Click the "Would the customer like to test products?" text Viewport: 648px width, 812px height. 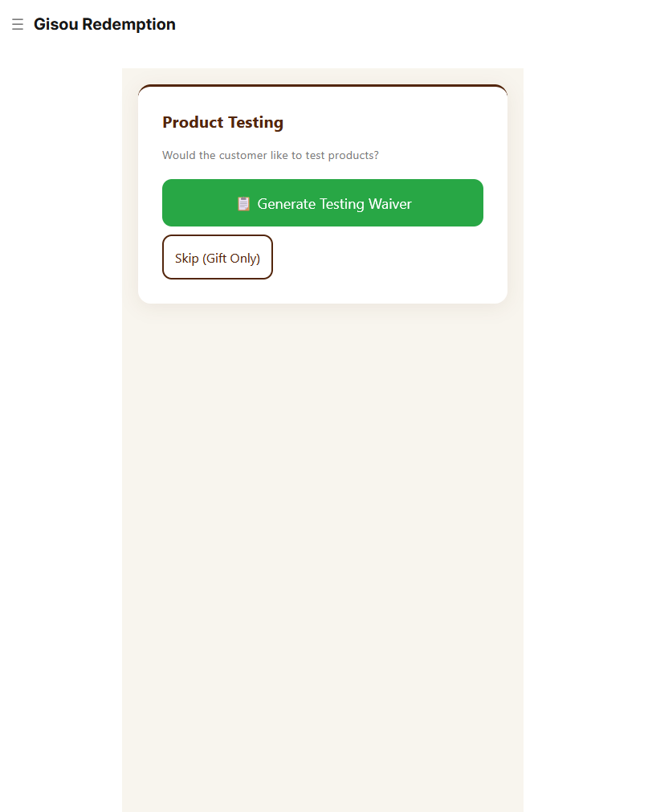[x=270, y=155]
